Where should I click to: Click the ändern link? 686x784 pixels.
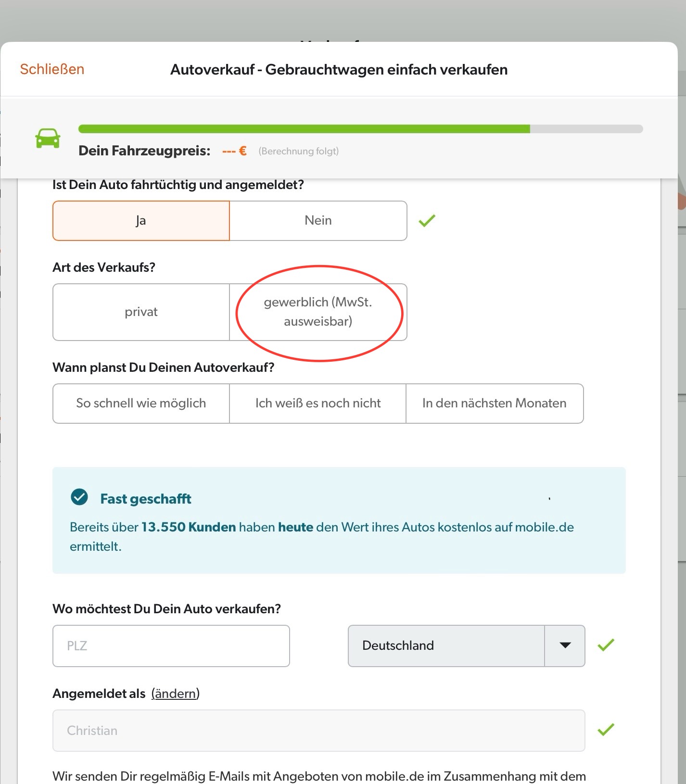175,694
